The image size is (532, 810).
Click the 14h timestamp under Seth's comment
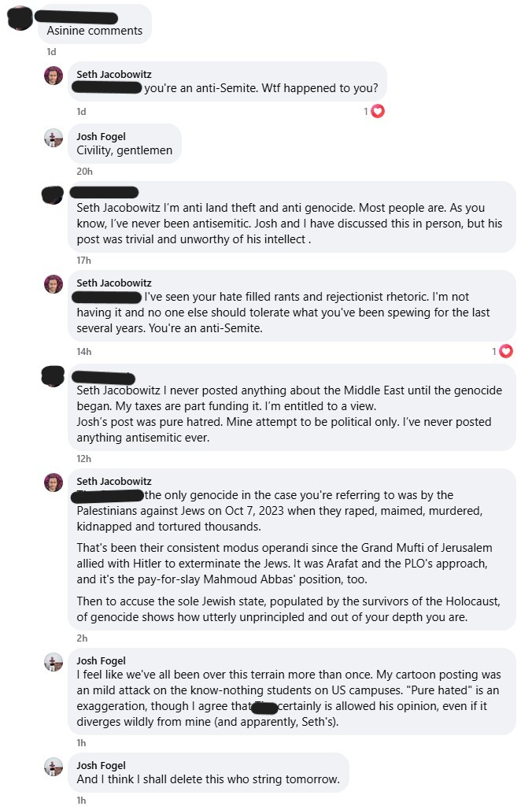click(84, 352)
